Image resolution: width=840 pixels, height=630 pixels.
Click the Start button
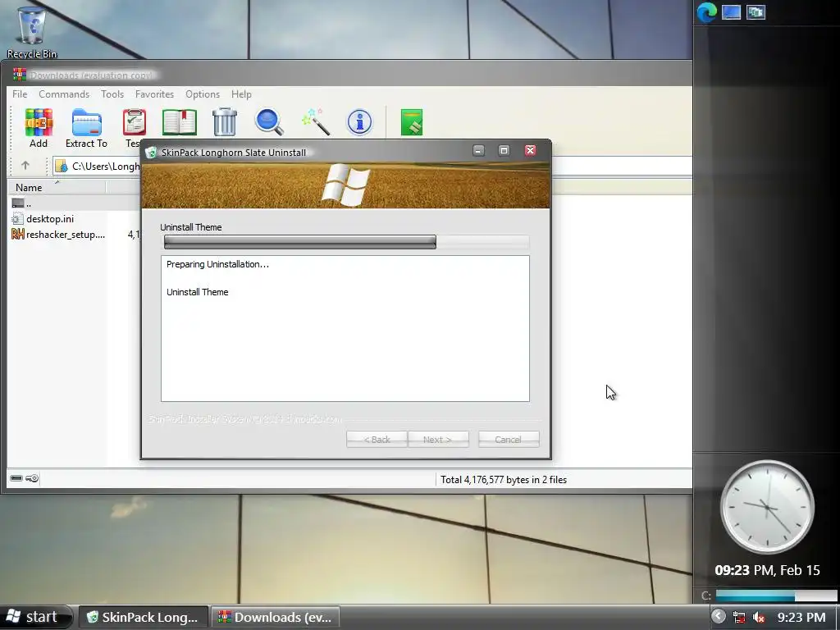35,617
